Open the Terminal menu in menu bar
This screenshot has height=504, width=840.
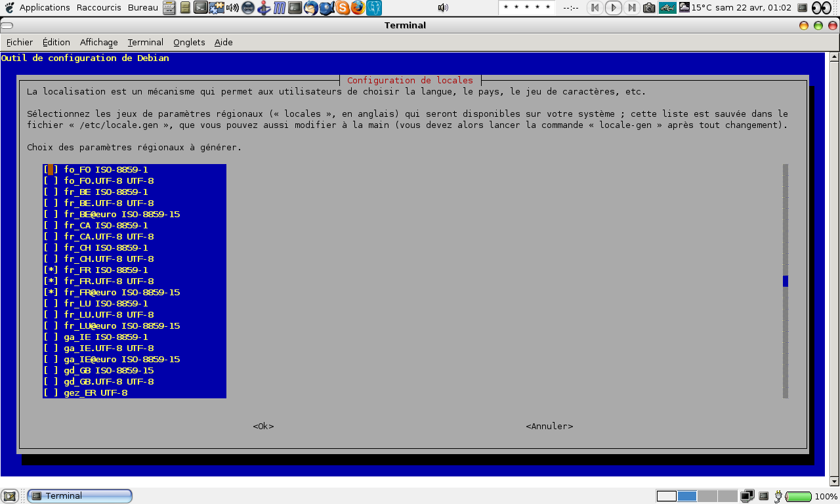click(x=146, y=42)
